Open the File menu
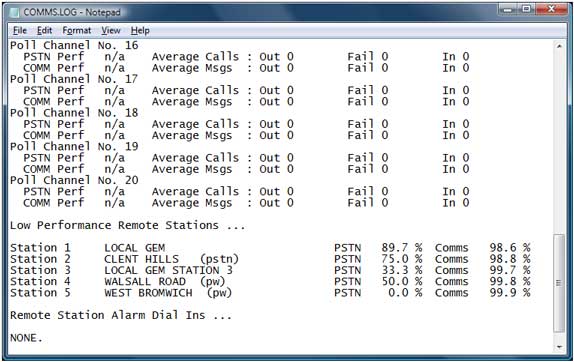 (x=20, y=31)
